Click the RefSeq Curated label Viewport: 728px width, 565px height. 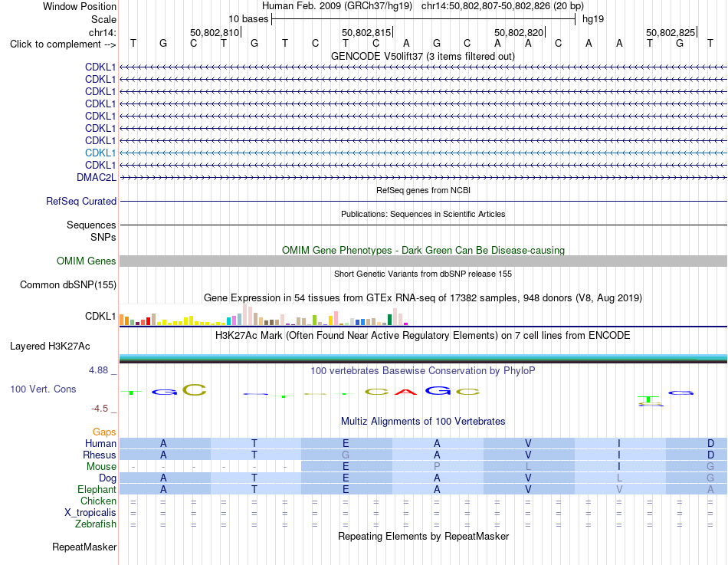tap(81, 201)
